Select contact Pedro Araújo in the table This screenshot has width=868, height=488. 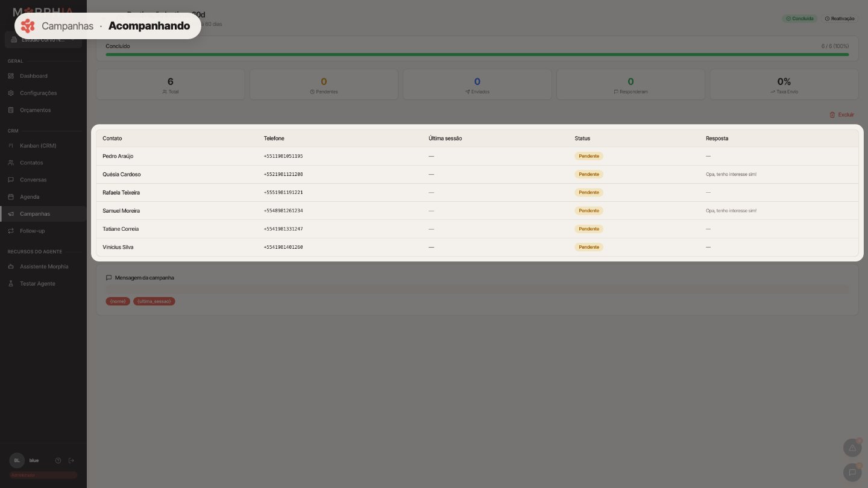click(x=118, y=156)
